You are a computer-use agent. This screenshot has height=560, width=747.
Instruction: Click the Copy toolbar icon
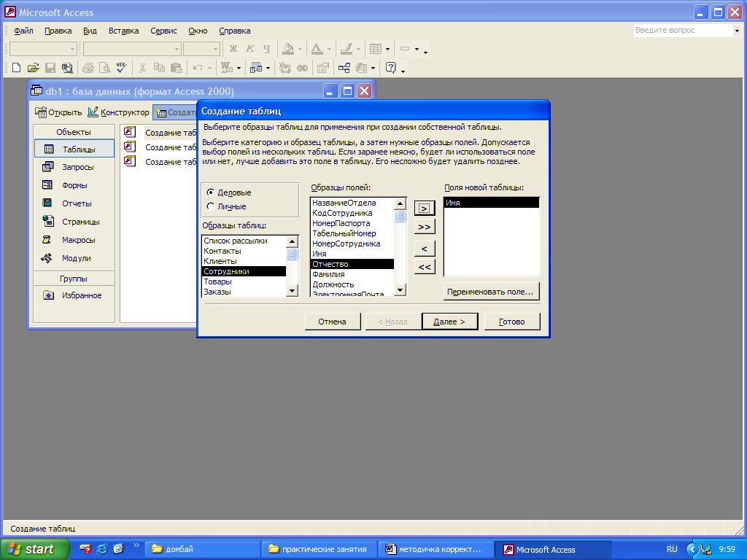[x=159, y=68]
